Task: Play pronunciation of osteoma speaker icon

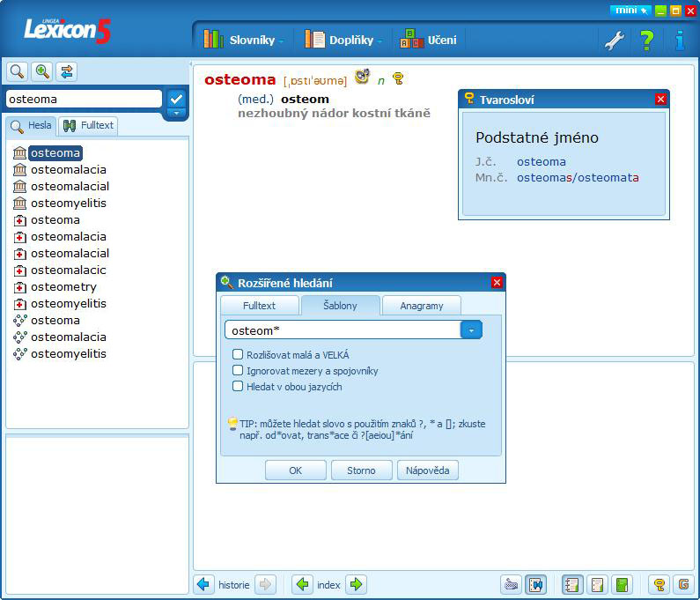Action: click(363, 77)
